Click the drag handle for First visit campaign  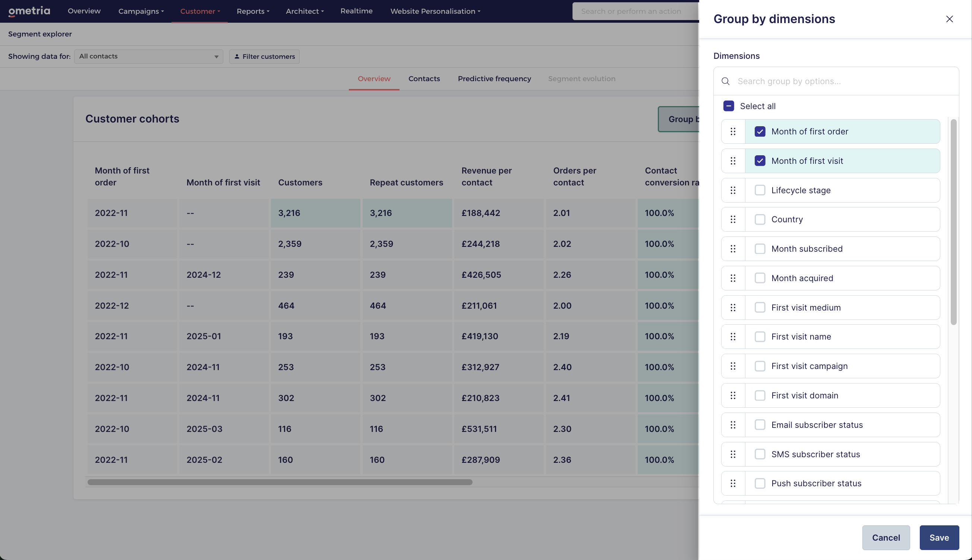point(733,366)
